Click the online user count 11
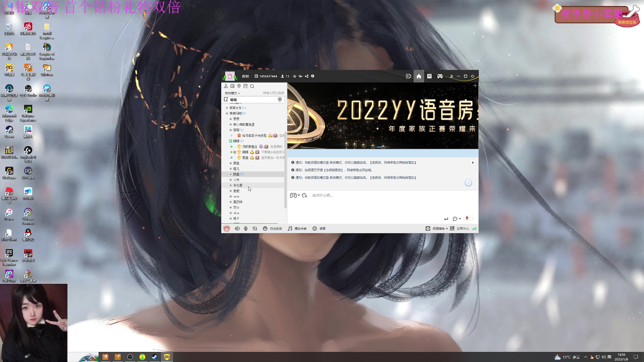This screenshot has height=362, width=644. click(x=285, y=76)
